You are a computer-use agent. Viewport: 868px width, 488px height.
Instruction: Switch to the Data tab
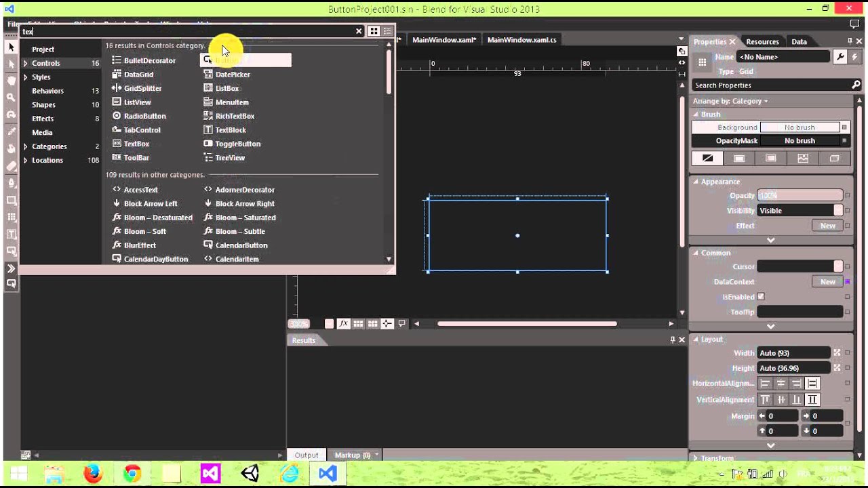pyautogui.click(x=800, y=42)
